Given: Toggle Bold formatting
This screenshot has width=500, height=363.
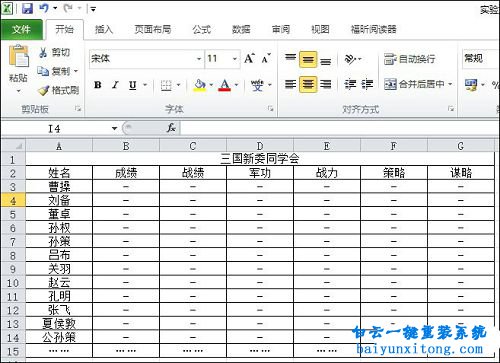Looking at the screenshot, I should pos(98,85).
